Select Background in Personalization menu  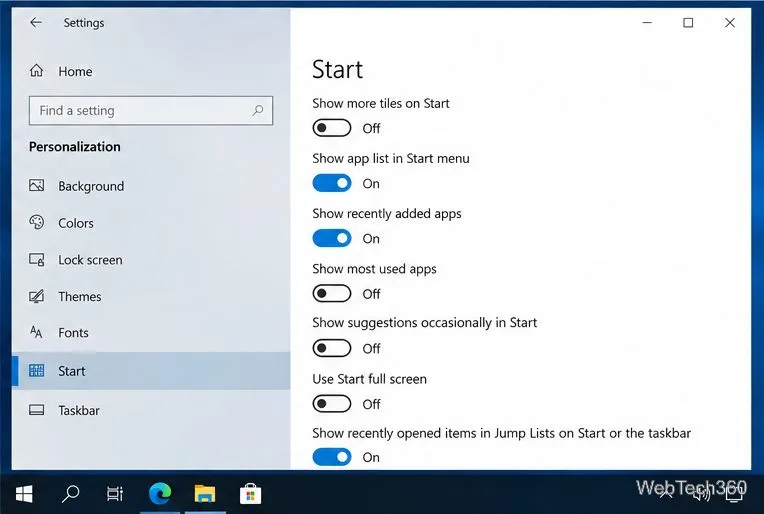point(151,186)
